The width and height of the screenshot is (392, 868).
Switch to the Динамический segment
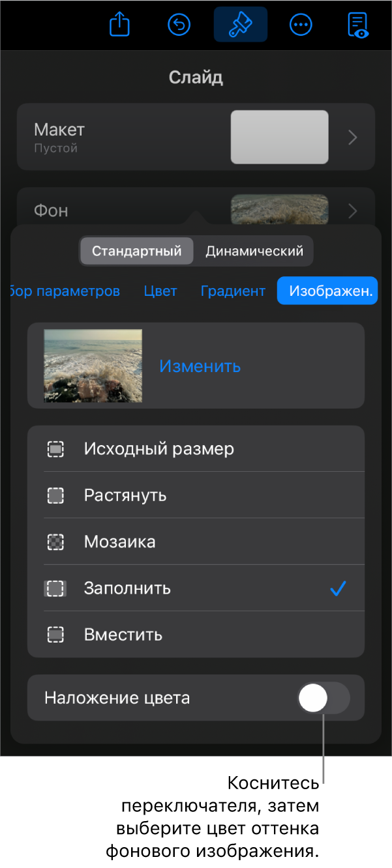(x=254, y=251)
